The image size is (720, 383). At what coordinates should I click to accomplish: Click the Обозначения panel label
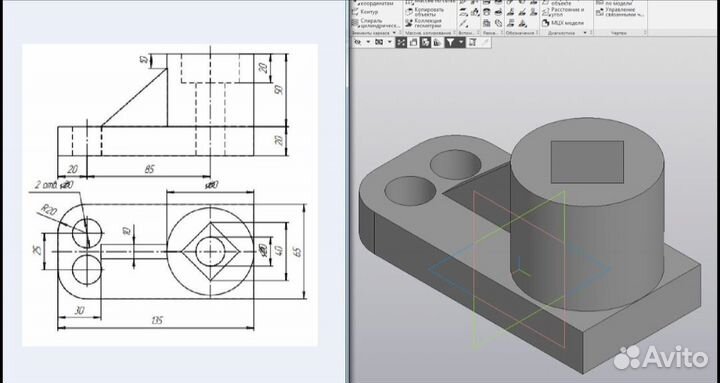coord(520,33)
